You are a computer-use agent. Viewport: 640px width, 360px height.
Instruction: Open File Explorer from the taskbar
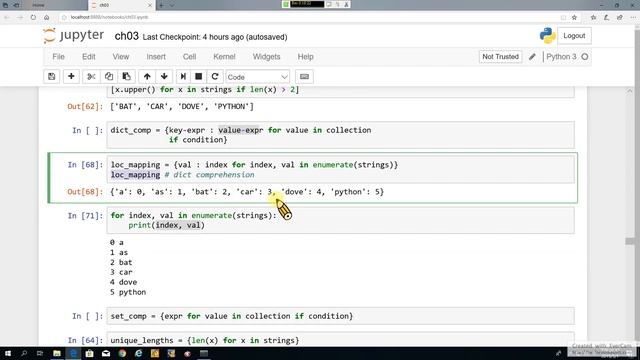pyautogui.click(x=57, y=353)
